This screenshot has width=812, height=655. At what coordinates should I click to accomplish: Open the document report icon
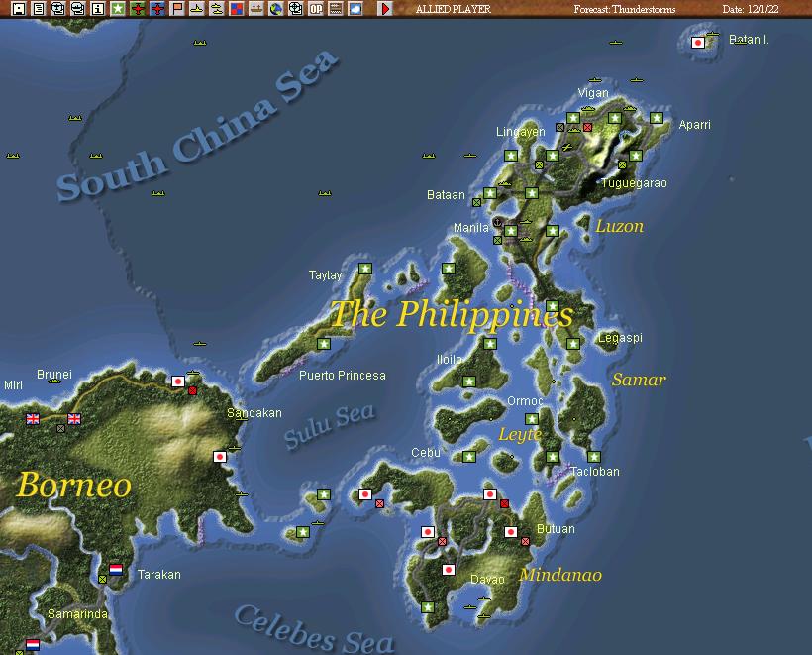coord(39,8)
